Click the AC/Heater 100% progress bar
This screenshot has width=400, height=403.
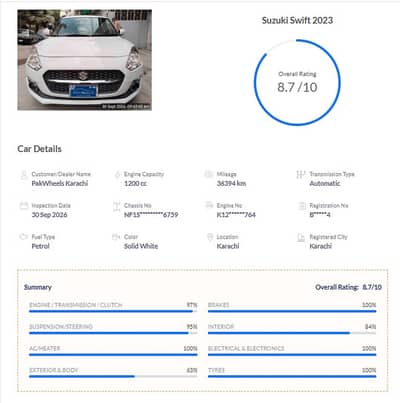[x=113, y=355]
